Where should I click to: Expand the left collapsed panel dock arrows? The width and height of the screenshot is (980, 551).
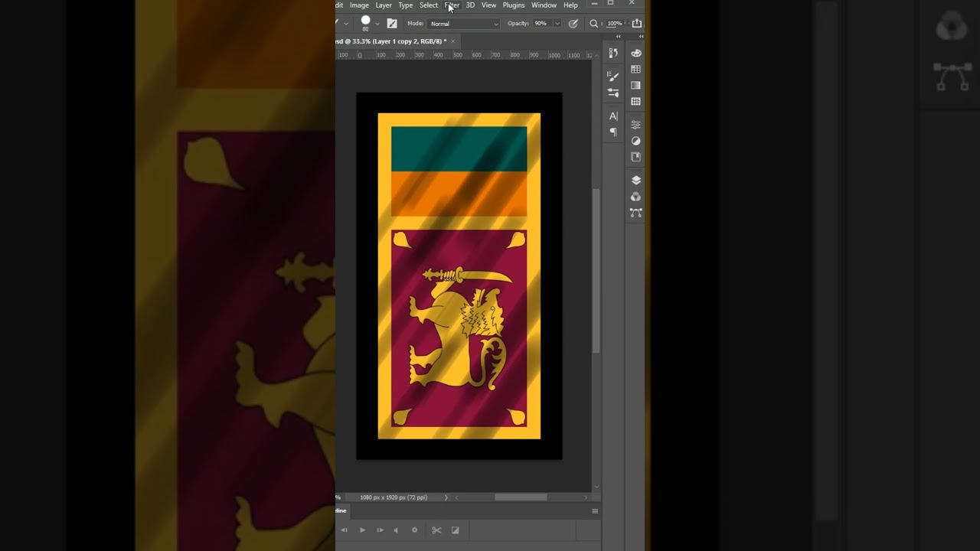point(619,36)
